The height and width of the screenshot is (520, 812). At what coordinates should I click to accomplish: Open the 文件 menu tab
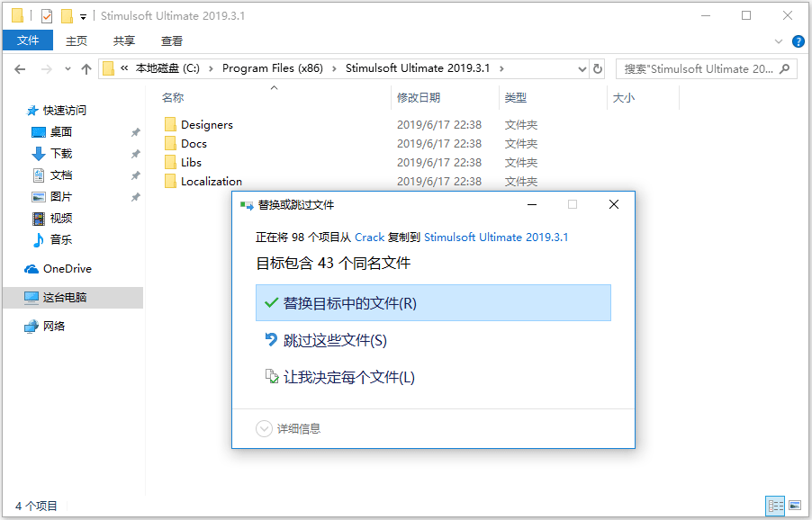(x=27, y=40)
